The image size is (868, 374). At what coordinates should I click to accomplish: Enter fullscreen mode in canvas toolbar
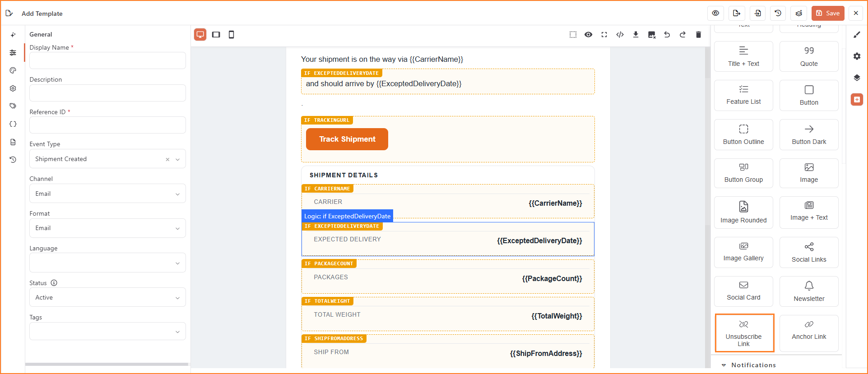604,34
